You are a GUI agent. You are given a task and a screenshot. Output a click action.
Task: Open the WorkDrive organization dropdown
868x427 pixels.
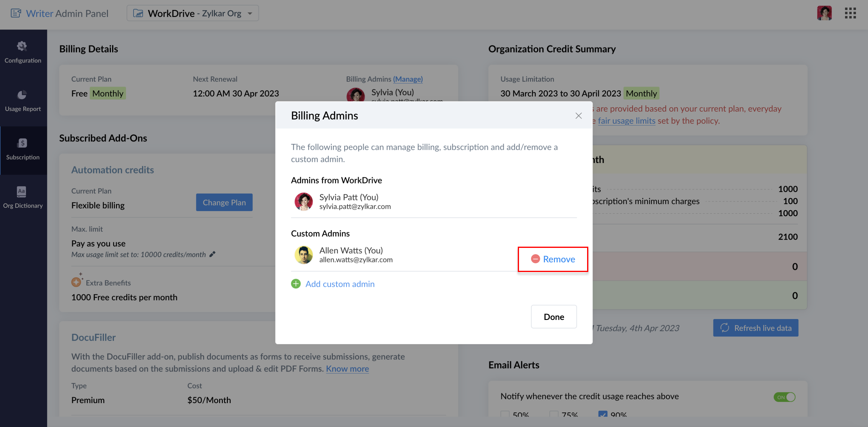(x=192, y=13)
